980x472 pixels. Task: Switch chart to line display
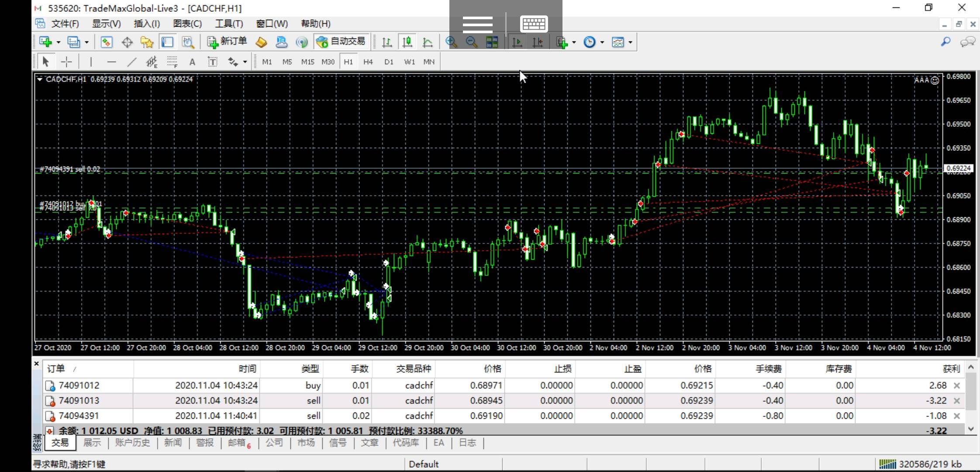click(x=428, y=42)
